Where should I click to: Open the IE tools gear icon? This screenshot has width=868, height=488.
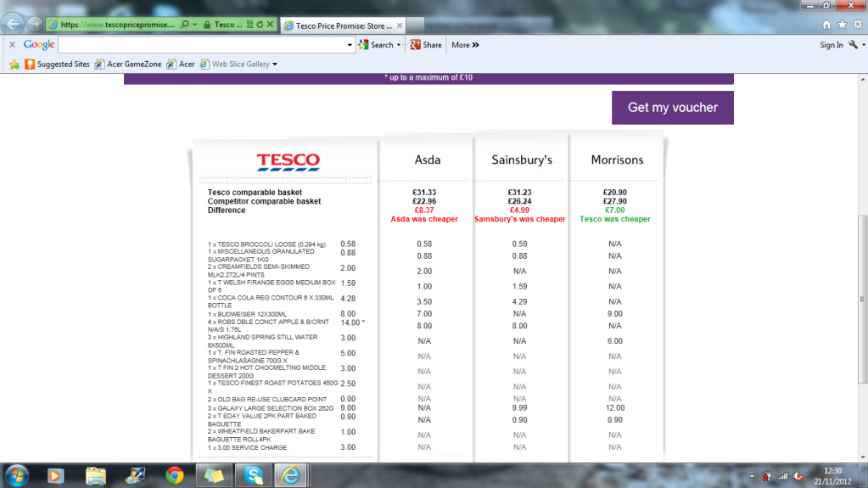pyautogui.click(x=858, y=25)
